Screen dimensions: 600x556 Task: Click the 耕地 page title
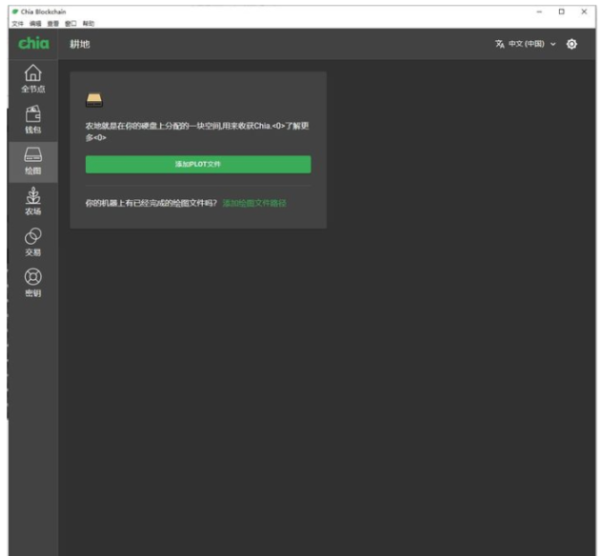80,44
